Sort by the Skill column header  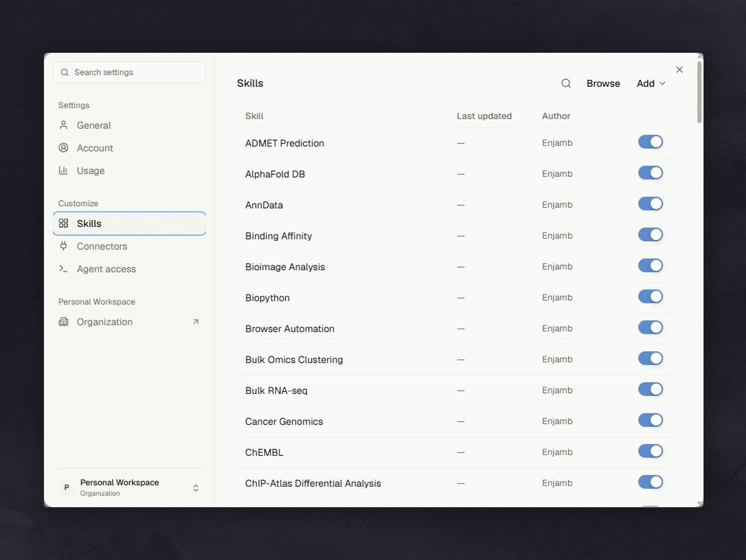254,116
